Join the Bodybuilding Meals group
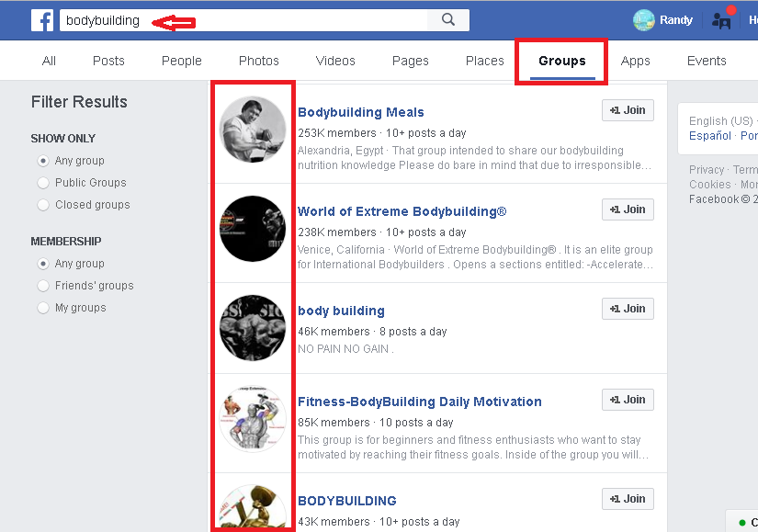The image size is (758, 532). pyautogui.click(x=628, y=110)
